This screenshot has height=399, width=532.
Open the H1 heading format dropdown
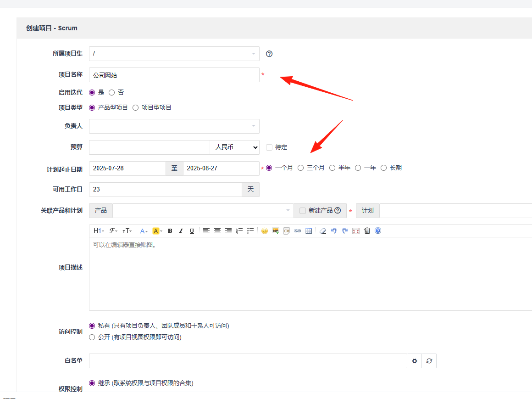99,231
